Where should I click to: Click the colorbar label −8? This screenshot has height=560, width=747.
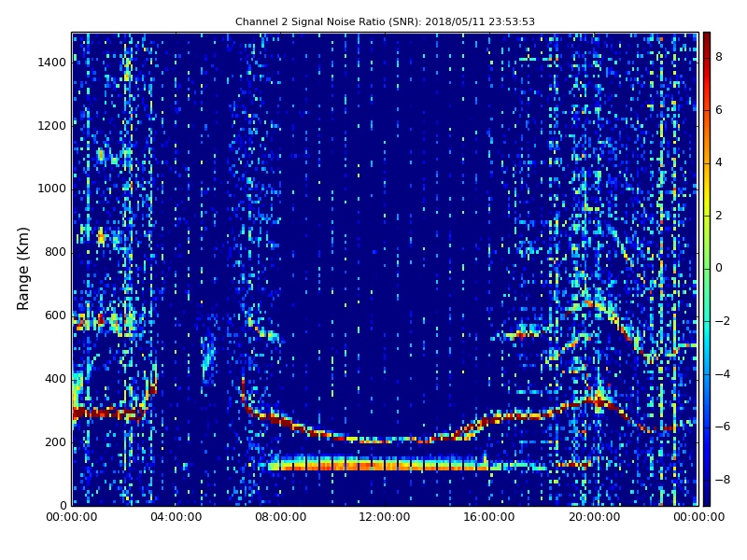[723, 479]
